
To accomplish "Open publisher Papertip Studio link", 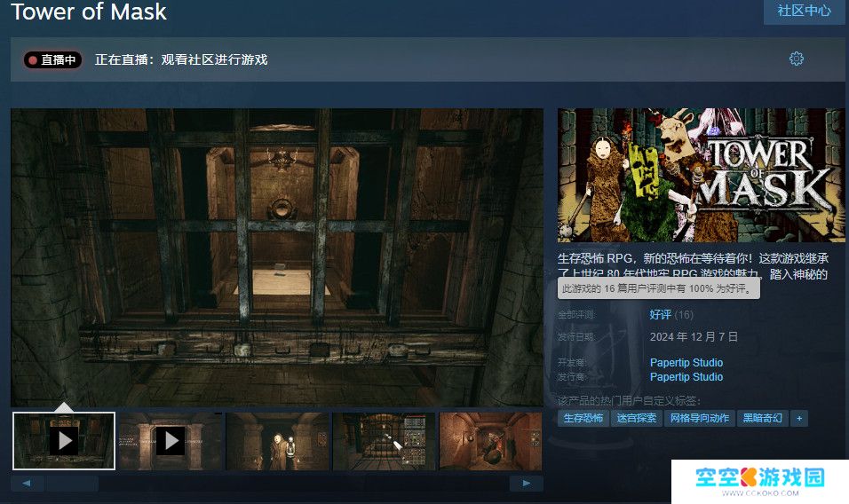I will pyautogui.click(x=686, y=377).
